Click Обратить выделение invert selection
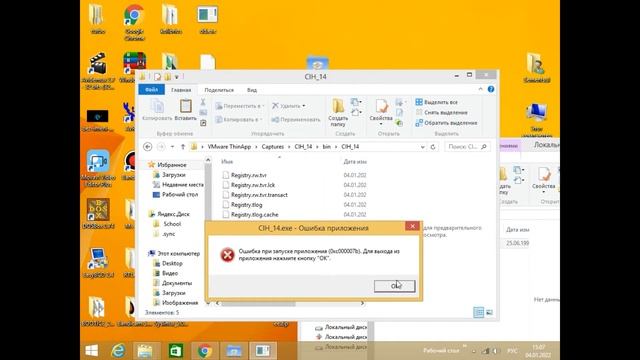 pos(446,123)
